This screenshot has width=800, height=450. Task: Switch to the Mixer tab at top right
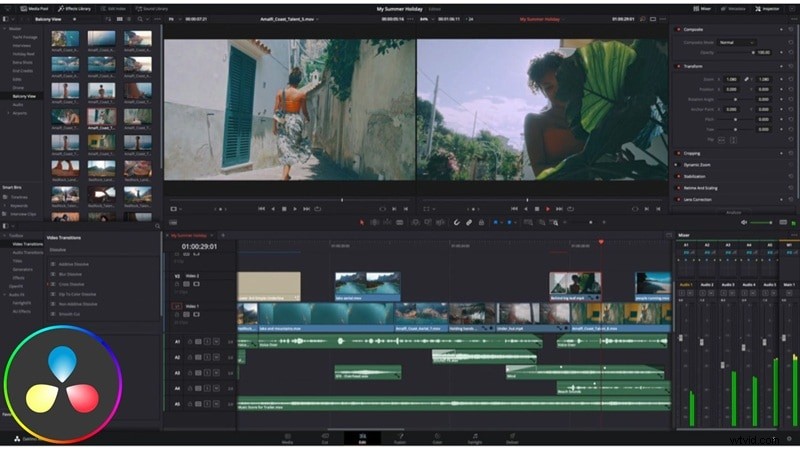tap(703, 9)
